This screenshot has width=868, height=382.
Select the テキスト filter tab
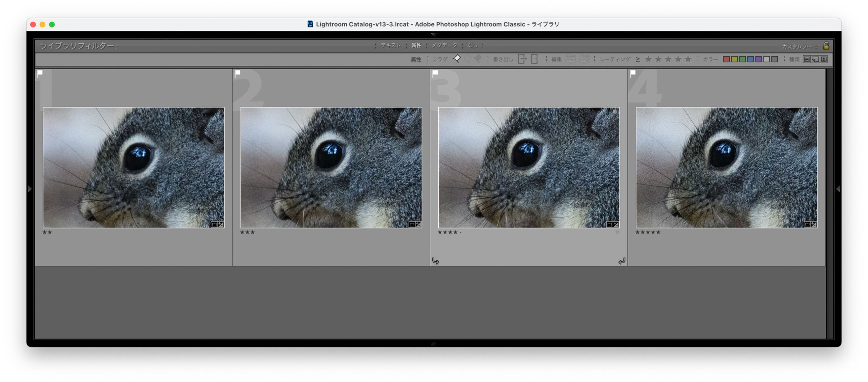(391, 45)
